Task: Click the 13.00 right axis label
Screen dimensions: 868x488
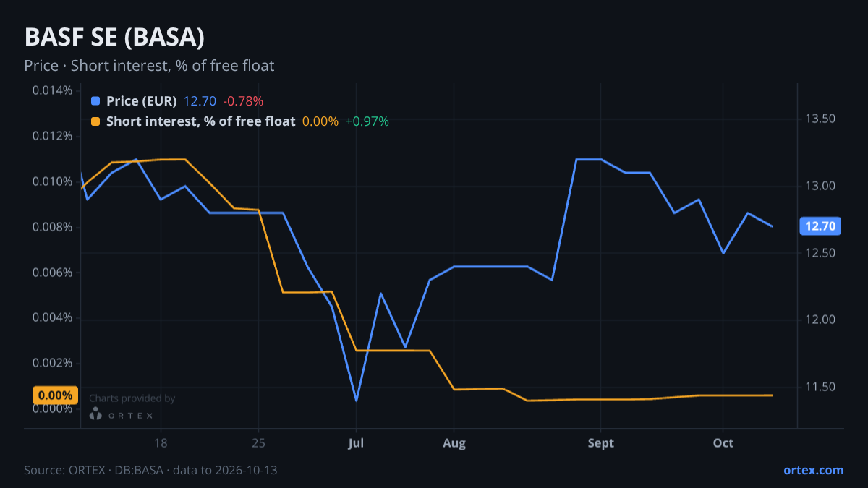Action: point(820,186)
